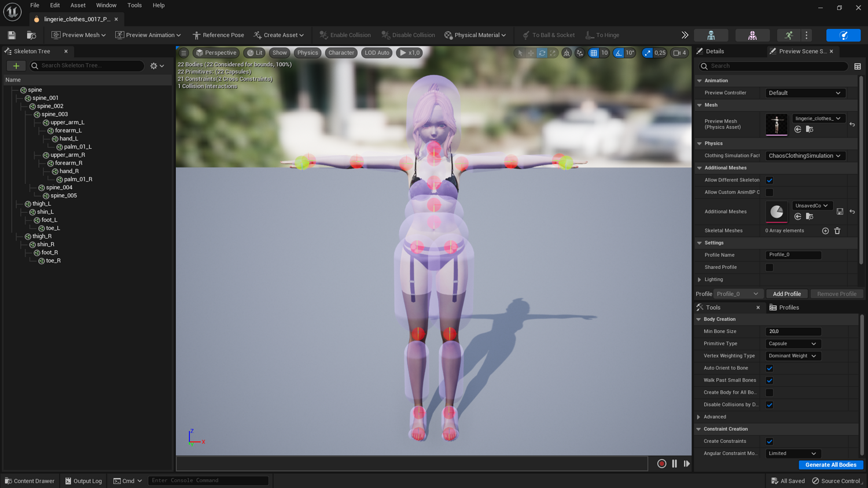Screen dimensions: 868x488
Task: Open the Asset menu
Action: (x=78, y=5)
